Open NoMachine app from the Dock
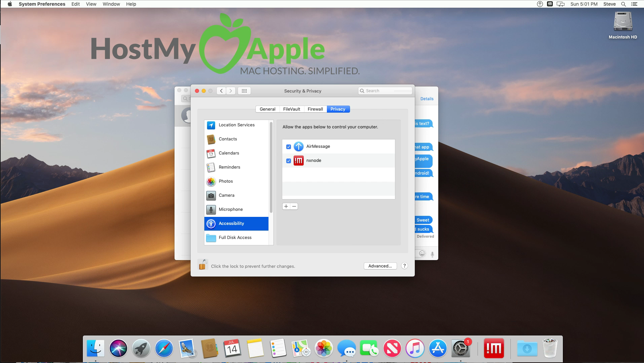The image size is (644, 363). (494, 349)
